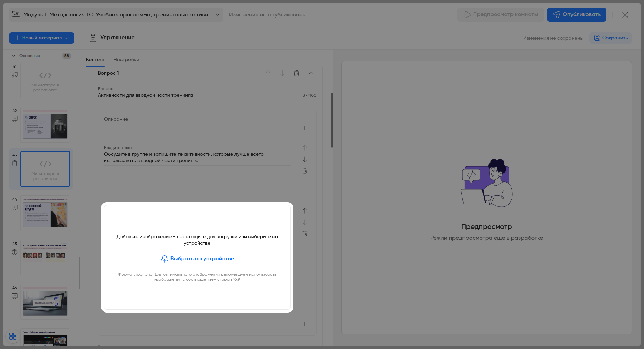Collapse the Вопрос 1 section

pyautogui.click(x=311, y=73)
